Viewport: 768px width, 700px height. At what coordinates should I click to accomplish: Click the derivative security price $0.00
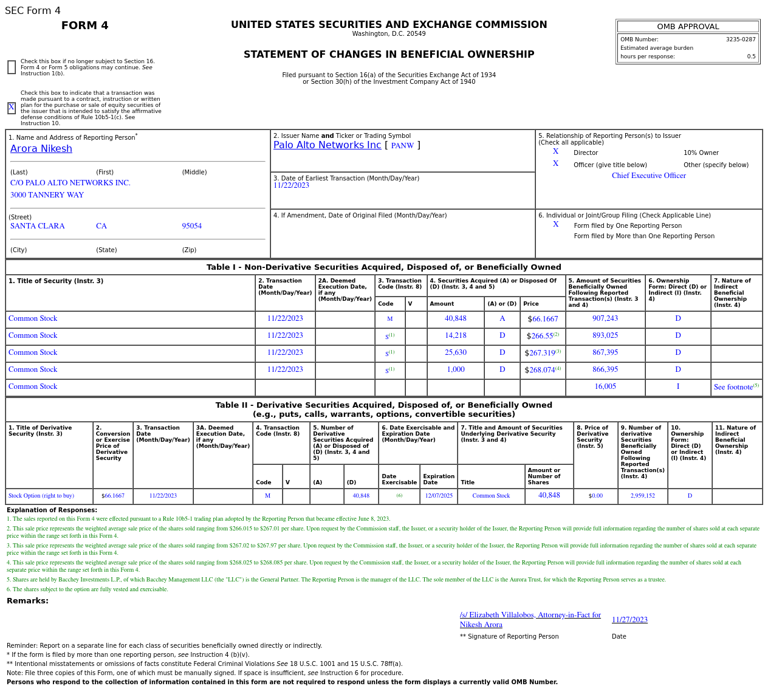click(595, 496)
